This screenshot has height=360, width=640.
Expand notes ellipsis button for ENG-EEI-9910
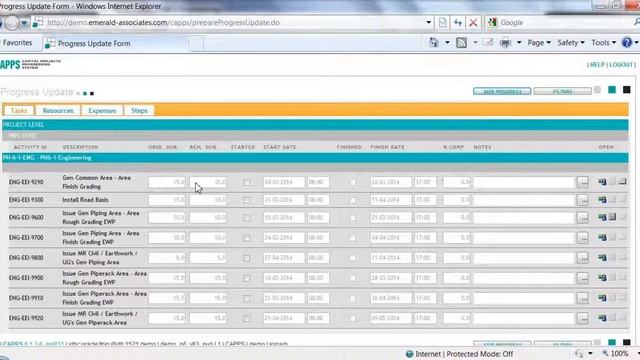pyautogui.click(x=583, y=298)
